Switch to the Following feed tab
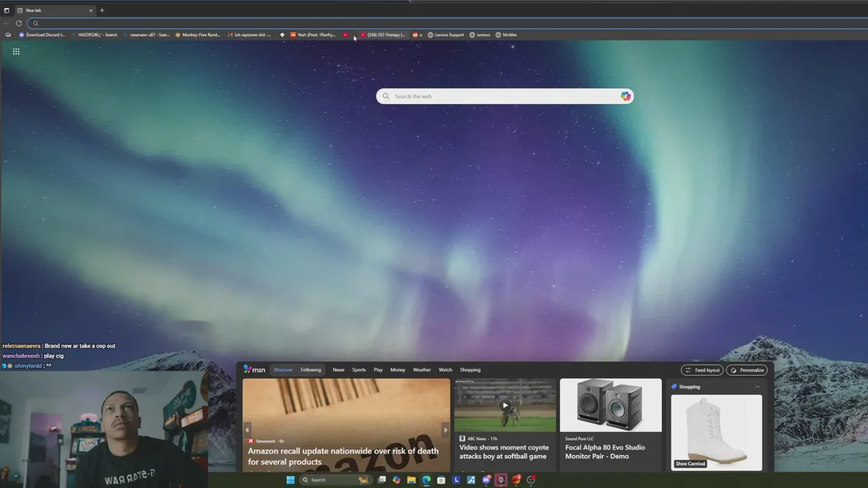The width and height of the screenshot is (868, 488). coord(311,370)
